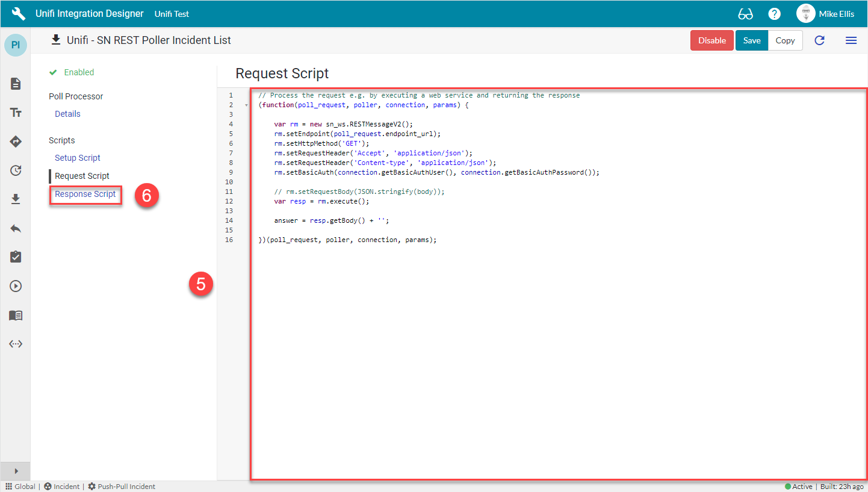Click the Run play-circle icon in sidebar
This screenshot has height=492, width=868.
pyautogui.click(x=15, y=285)
